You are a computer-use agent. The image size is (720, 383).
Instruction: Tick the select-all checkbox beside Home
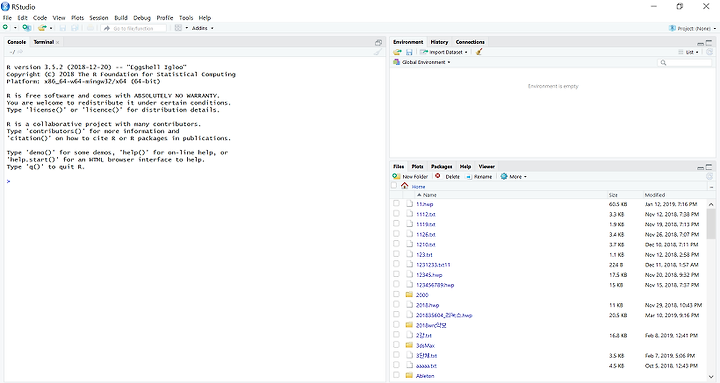[x=394, y=186]
